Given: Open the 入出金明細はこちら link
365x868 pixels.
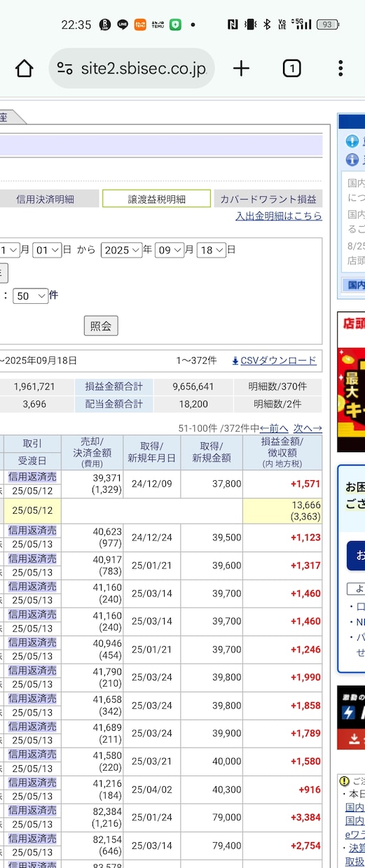Looking at the screenshot, I should [279, 216].
